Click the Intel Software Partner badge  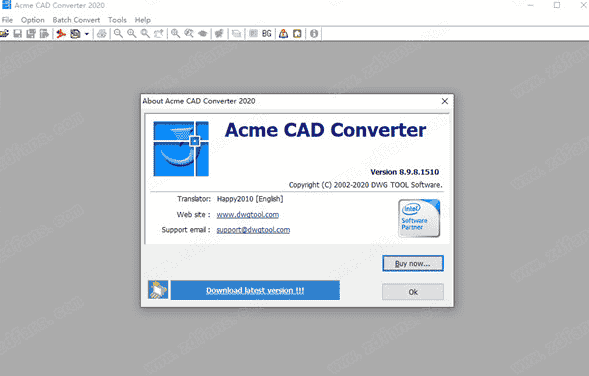tap(419, 218)
